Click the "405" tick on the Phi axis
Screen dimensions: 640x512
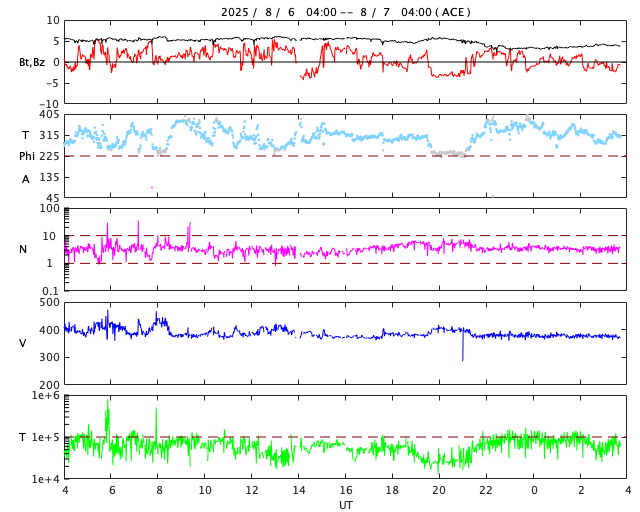click(49, 114)
